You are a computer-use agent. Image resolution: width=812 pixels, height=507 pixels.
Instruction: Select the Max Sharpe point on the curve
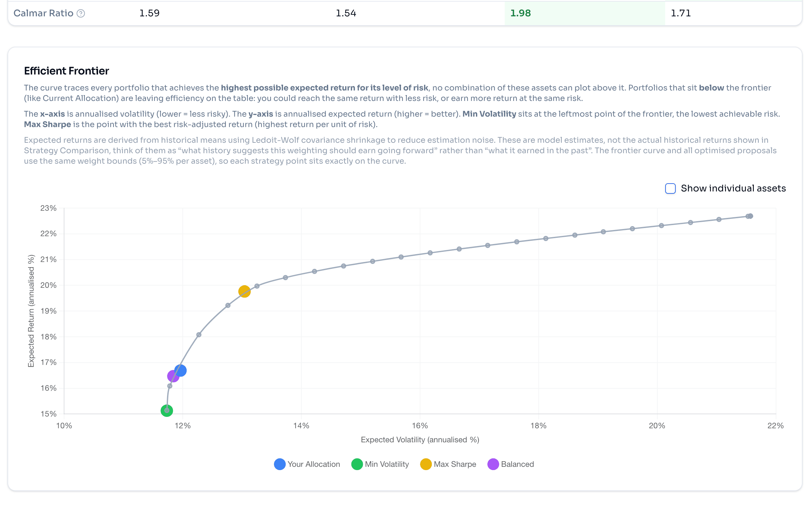point(244,291)
